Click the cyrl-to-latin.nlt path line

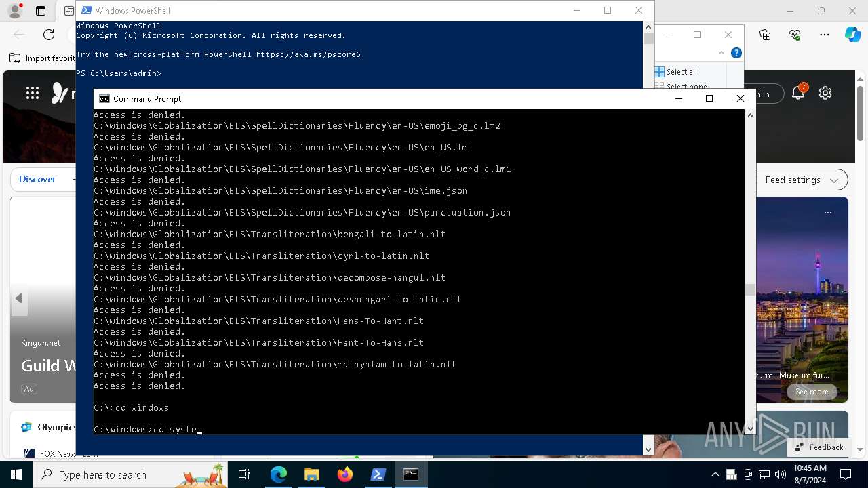[261, 256]
